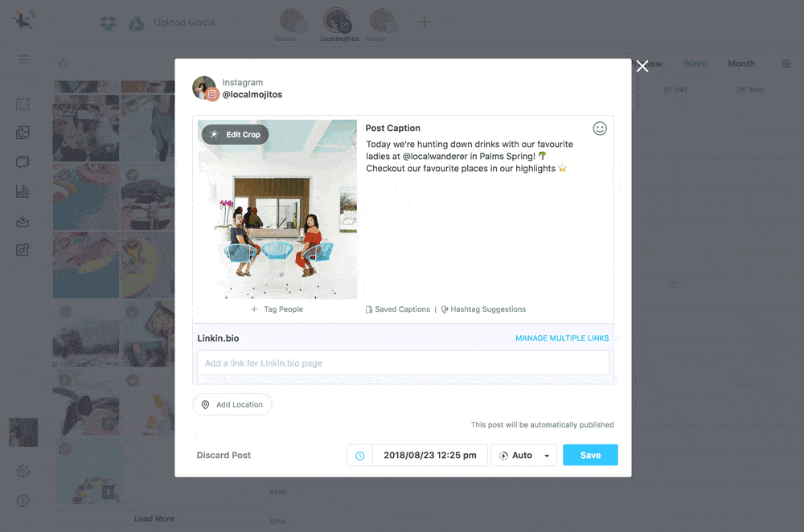This screenshot has height=532, width=804.
Task: Select the localmojitos profile avatar at top
Action: [337, 21]
